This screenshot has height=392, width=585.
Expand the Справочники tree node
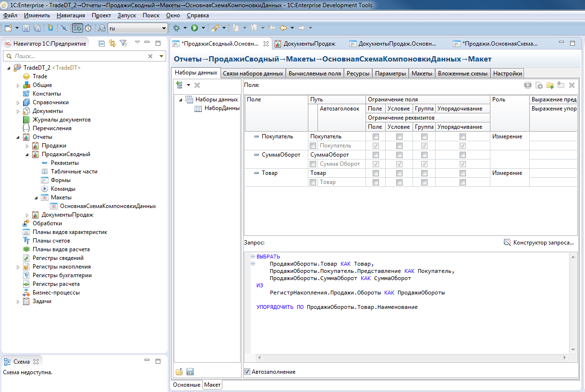pyautogui.click(x=18, y=102)
